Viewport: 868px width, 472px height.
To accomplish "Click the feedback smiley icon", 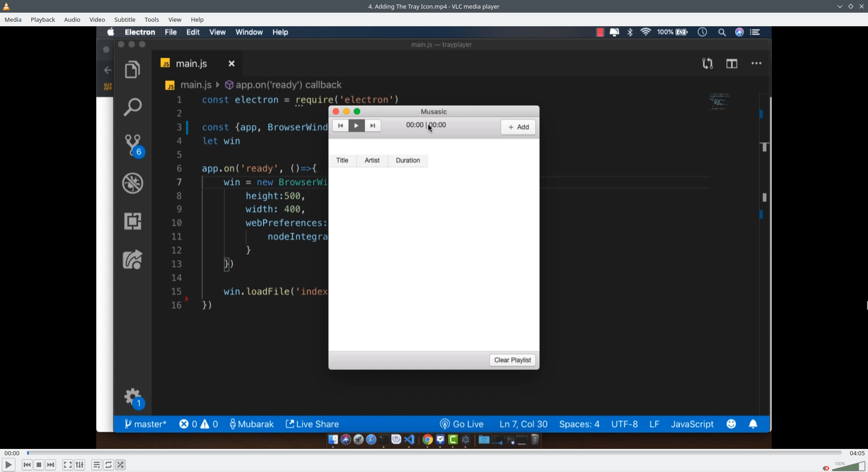I will point(731,424).
